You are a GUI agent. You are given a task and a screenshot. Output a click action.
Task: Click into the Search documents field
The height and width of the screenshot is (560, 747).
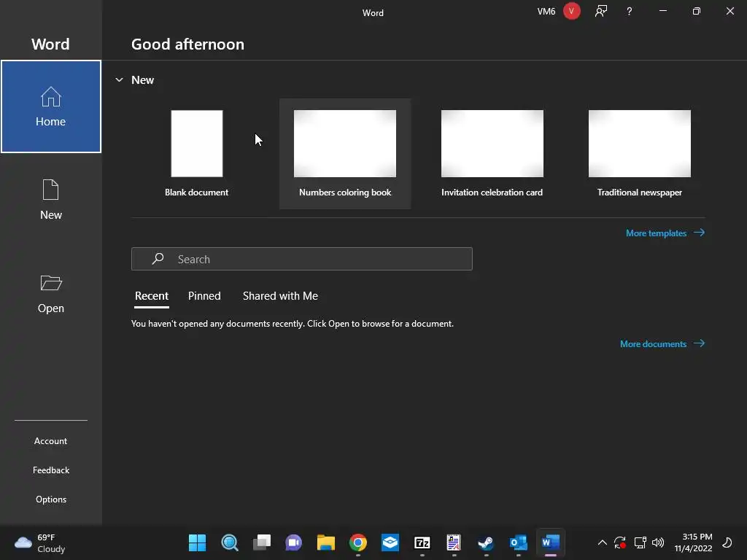pyautogui.click(x=301, y=259)
